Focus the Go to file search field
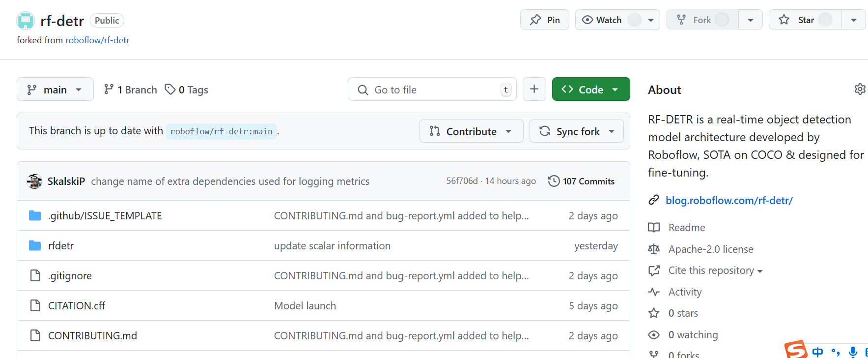868x358 pixels. [x=432, y=89]
